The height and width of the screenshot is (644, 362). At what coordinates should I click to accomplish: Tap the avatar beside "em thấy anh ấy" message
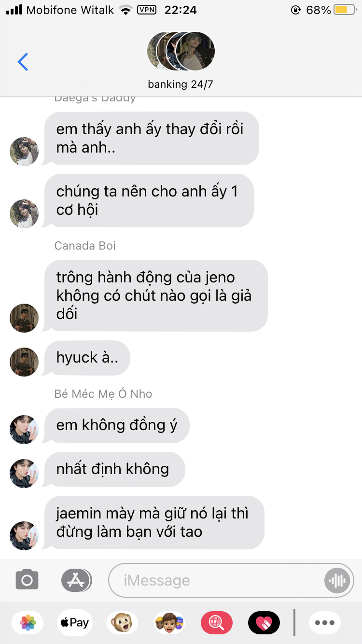click(x=24, y=151)
